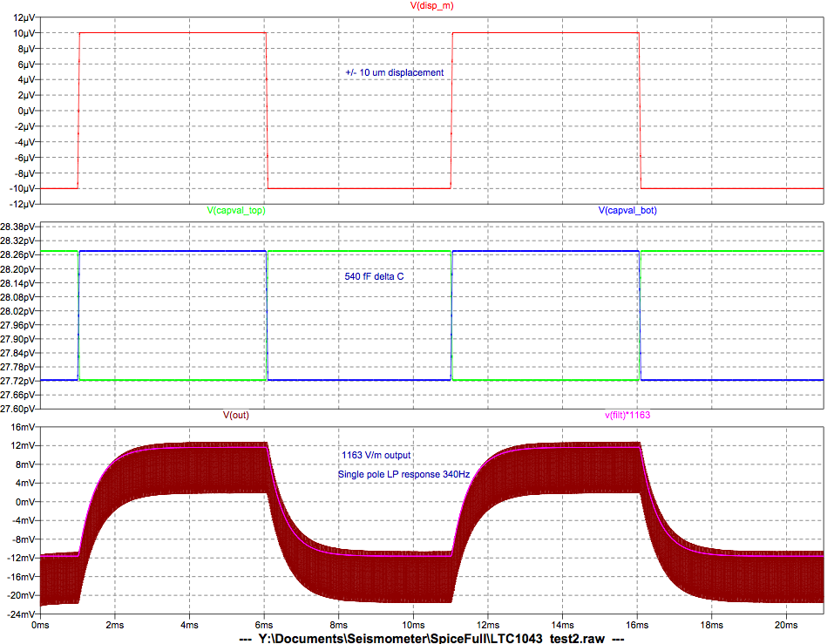Click the -24mV axis label
Viewport: 834px width, 644px height.
pos(21,614)
